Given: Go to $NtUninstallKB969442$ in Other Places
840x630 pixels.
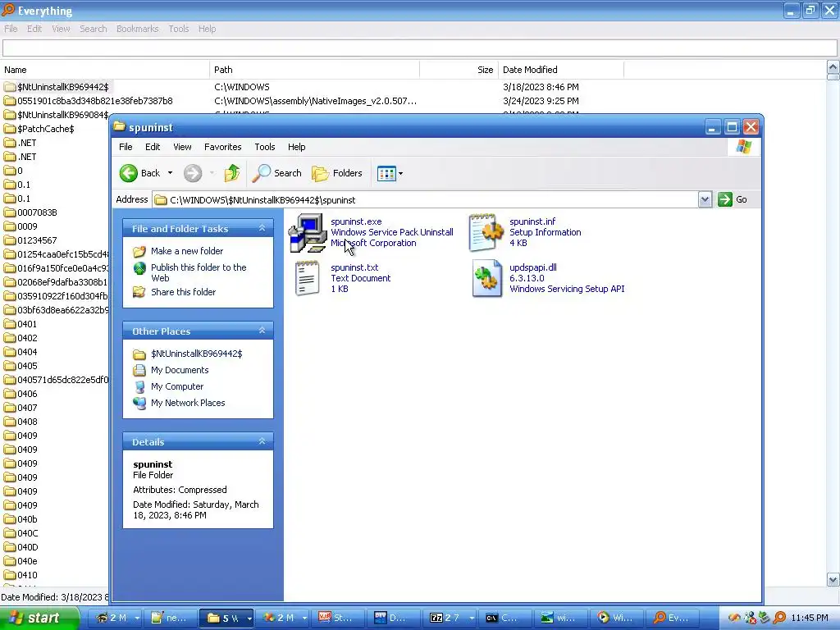Looking at the screenshot, I should [196, 354].
